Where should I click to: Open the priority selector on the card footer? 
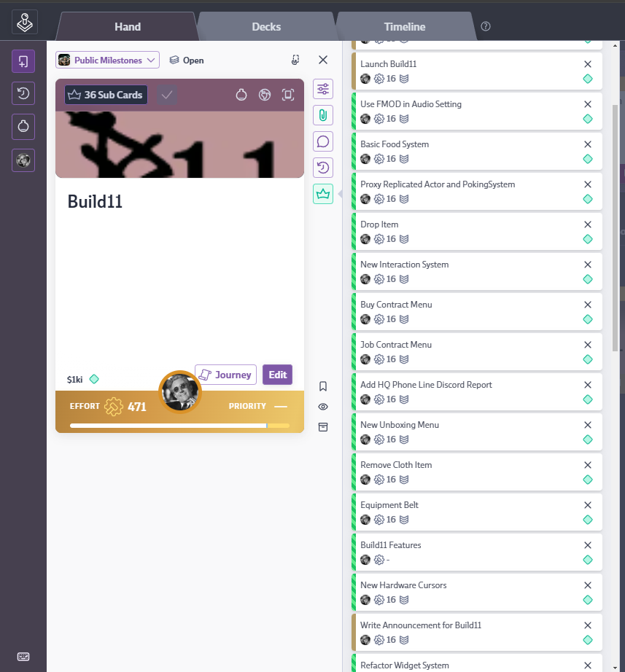258,406
